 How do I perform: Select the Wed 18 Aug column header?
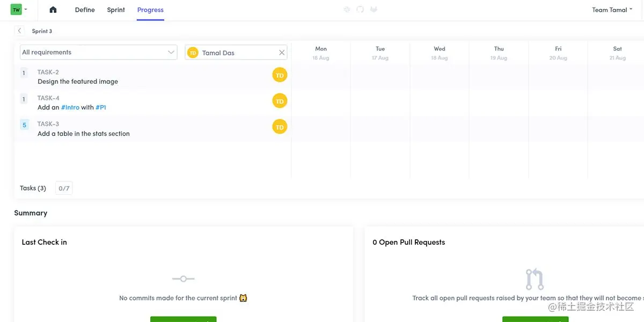point(440,53)
